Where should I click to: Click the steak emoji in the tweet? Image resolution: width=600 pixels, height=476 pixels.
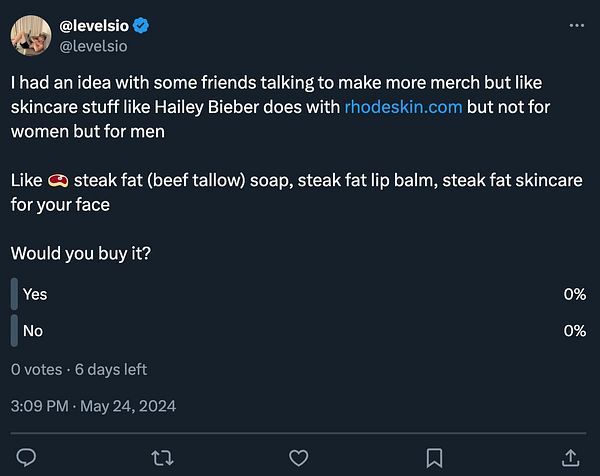point(57,181)
